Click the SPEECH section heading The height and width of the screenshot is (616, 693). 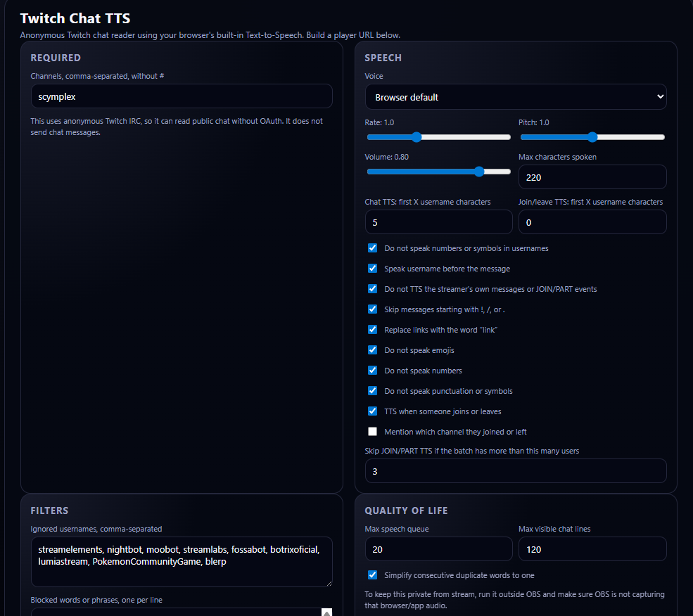(383, 58)
